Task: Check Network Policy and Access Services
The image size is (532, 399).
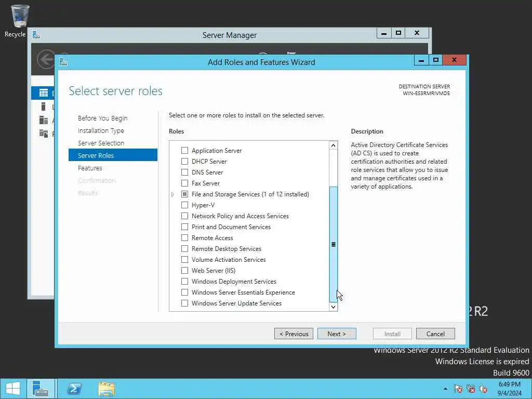Action: (184, 216)
